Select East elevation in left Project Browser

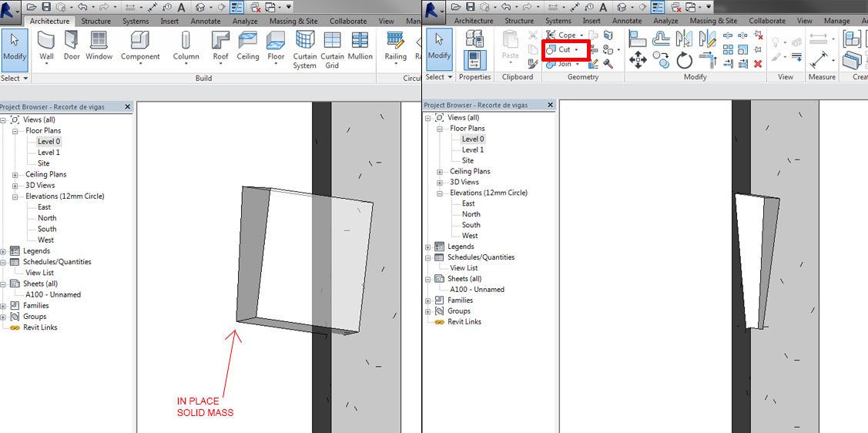tap(45, 207)
